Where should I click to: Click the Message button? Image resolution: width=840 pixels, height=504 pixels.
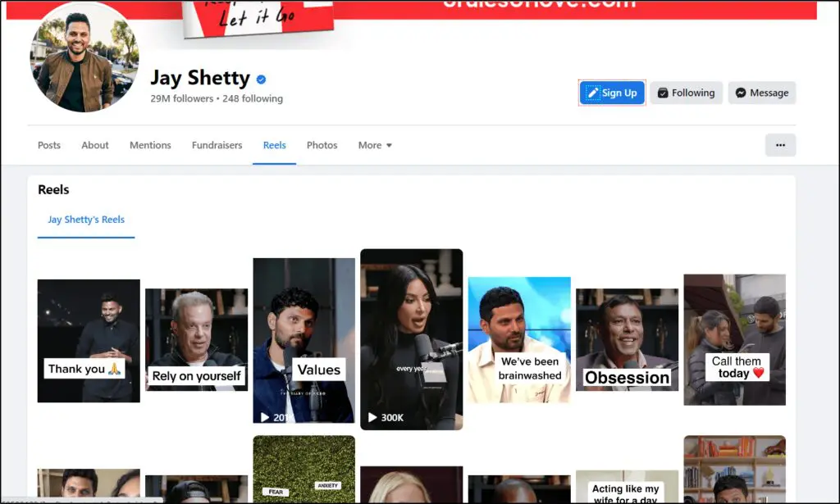pos(761,93)
